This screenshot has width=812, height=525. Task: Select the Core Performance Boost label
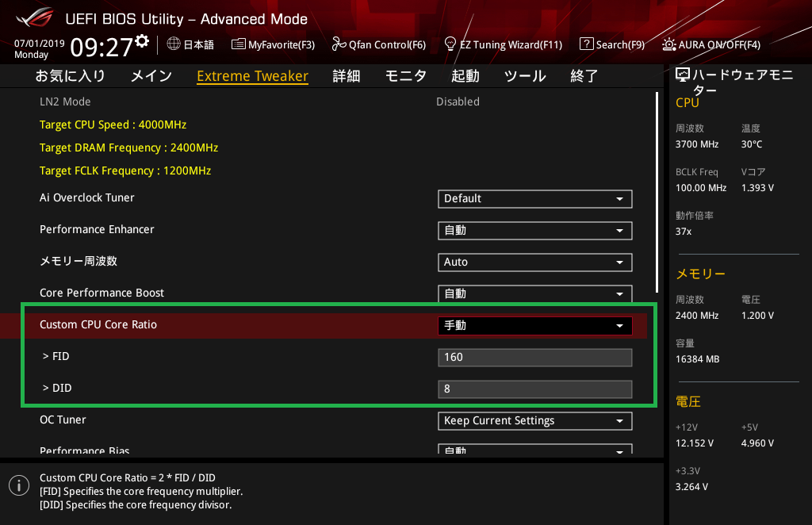[x=102, y=293]
